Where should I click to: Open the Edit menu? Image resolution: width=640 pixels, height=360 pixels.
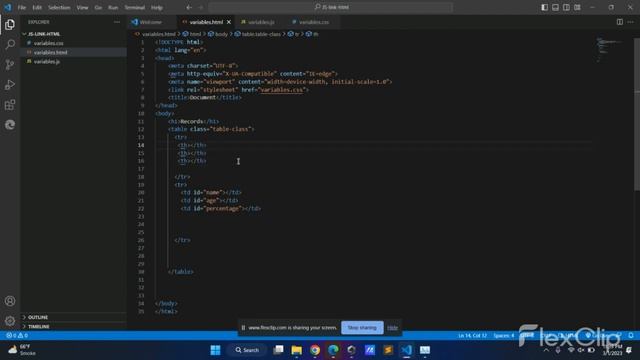tap(37, 7)
